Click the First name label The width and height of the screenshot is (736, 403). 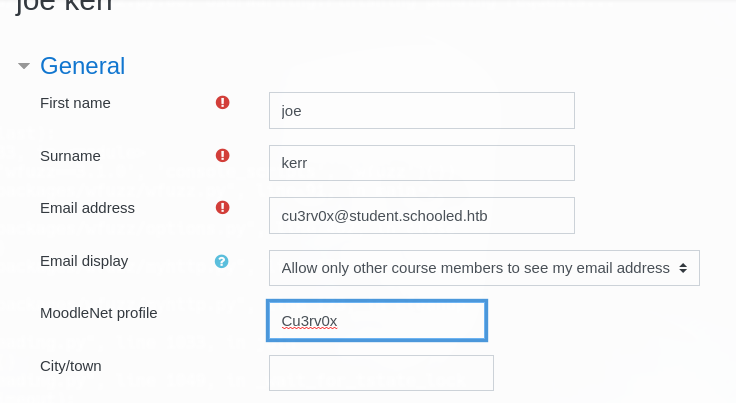point(75,103)
